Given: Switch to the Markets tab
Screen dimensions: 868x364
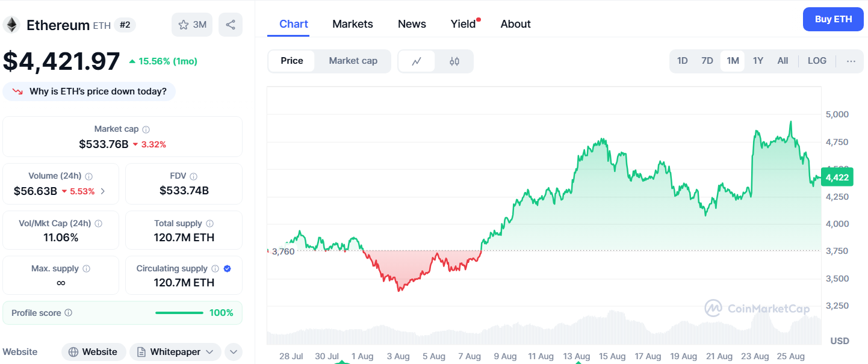Looking at the screenshot, I should (x=353, y=24).
